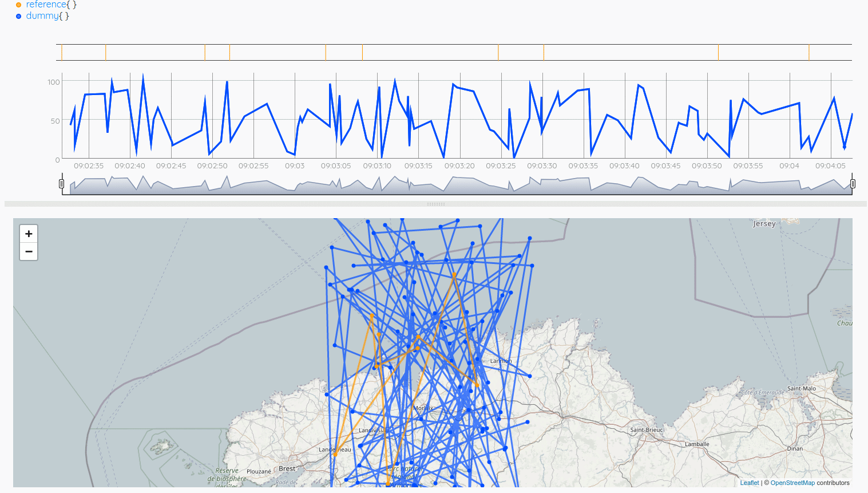
Task: Grab the right range selector handle
Action: coord(853,184)
